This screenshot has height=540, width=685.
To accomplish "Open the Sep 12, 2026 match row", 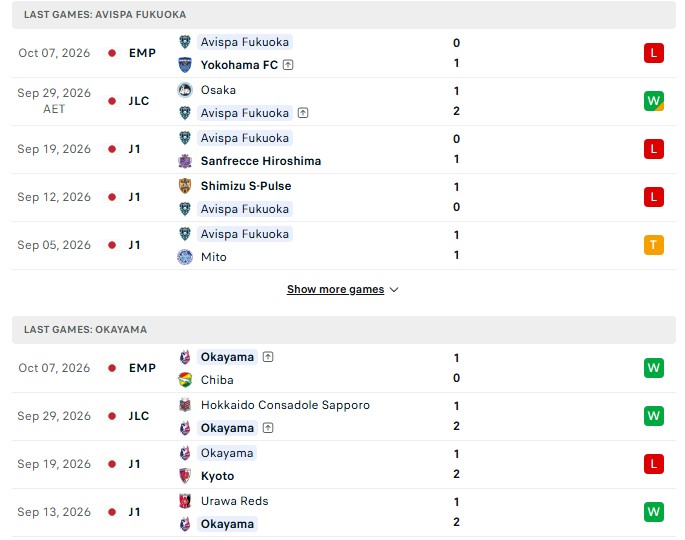I will click(344, 197).
